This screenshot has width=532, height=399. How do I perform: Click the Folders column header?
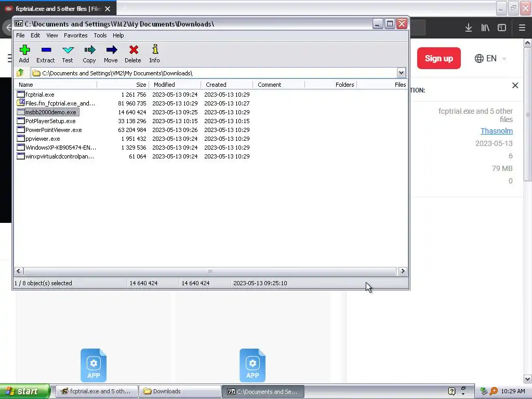click(330, 85)
